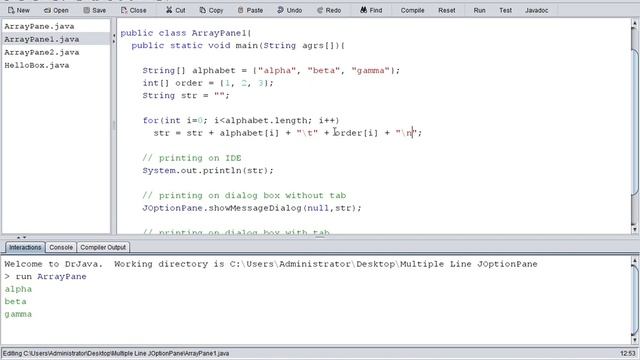Viewport: 640px width, 360px height.
Task: Click interactions scrollbar down arrow
Action: click(x=634, y=340)
